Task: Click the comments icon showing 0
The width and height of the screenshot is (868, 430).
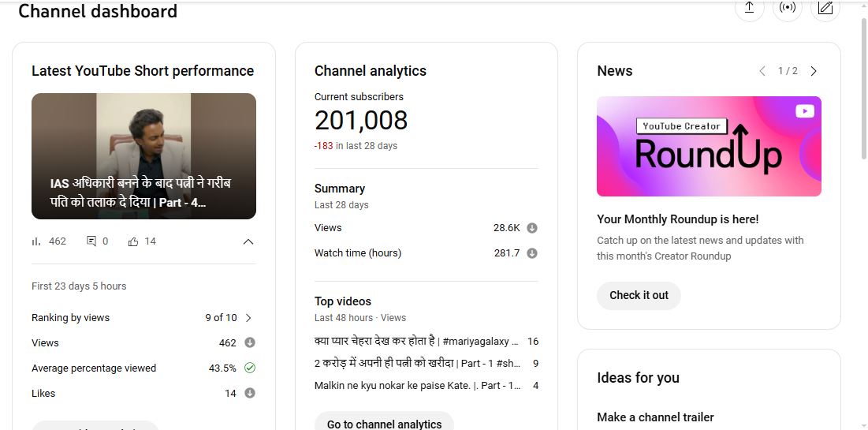Action: click(91, 241)
